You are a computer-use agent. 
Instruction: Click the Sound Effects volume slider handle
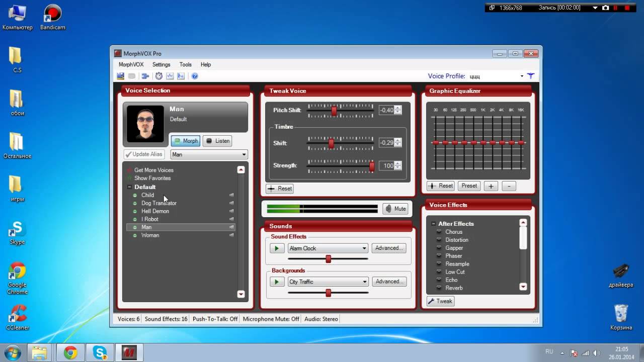(328, 259)
